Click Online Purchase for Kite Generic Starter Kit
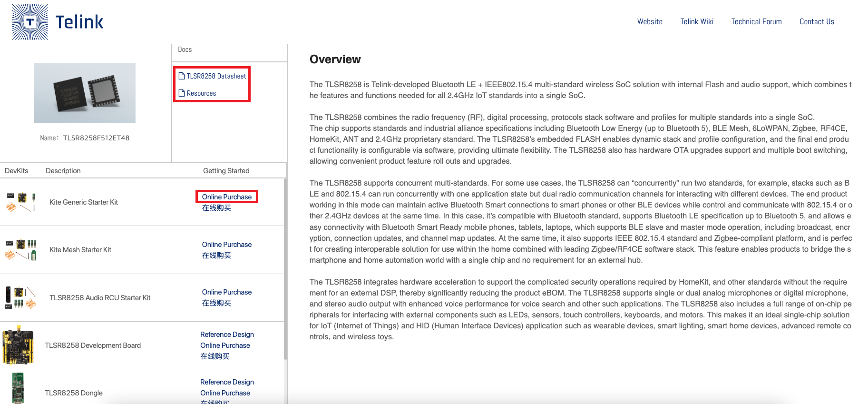868x404 pixels. pyautogui.click(x=227, y=197)
